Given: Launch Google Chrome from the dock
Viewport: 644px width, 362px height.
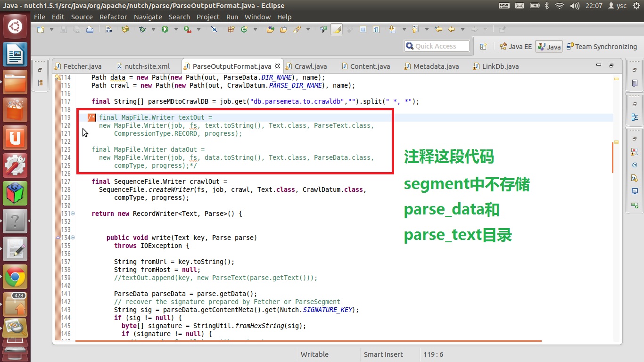Looking at the screenshot, I should tap(15, 277).
